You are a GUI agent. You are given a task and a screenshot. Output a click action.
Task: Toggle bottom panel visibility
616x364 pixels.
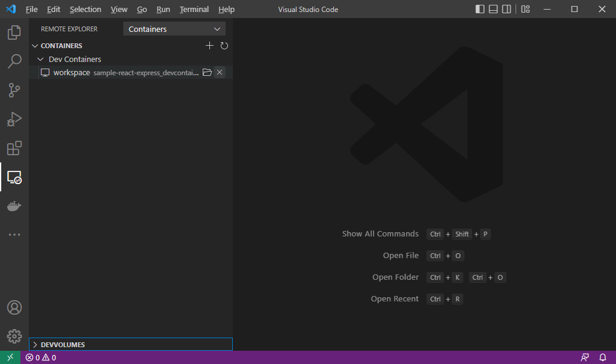click(493, 9)
